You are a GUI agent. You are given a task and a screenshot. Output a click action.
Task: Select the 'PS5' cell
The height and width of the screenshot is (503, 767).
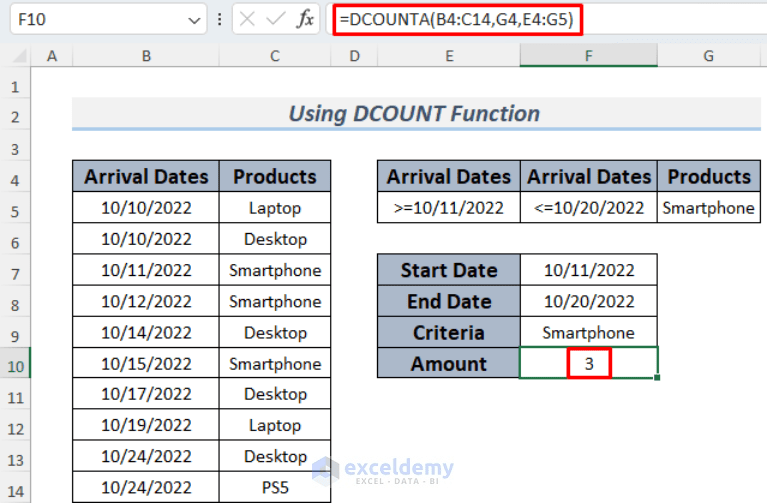point(275,487)
